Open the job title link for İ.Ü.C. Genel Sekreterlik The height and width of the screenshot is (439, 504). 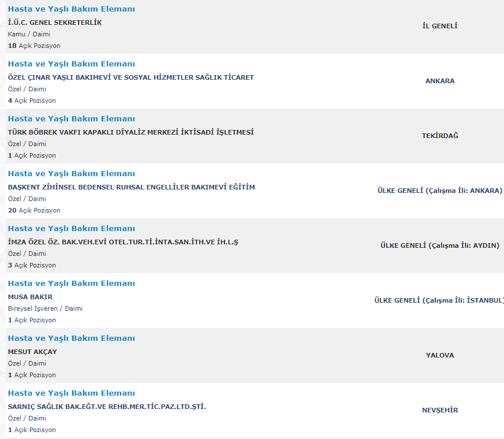(x=72, y=9)
